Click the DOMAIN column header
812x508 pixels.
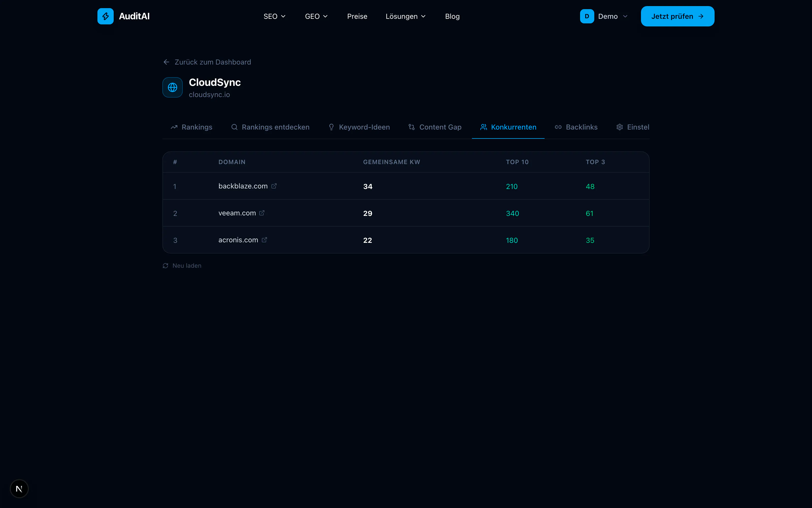232,162
